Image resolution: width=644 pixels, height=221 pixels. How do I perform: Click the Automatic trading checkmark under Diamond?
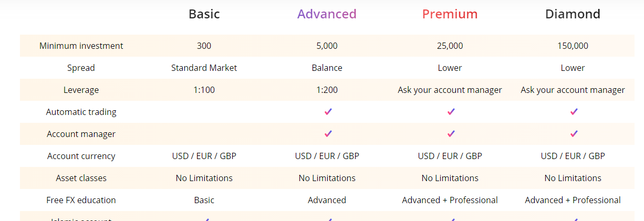tap(574, 111)
